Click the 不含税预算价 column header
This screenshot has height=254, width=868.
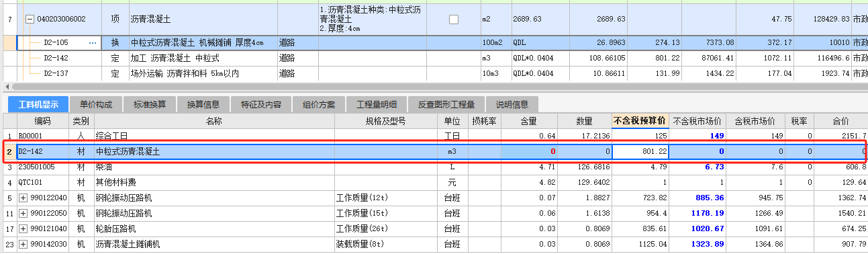(x=640, y=122)
